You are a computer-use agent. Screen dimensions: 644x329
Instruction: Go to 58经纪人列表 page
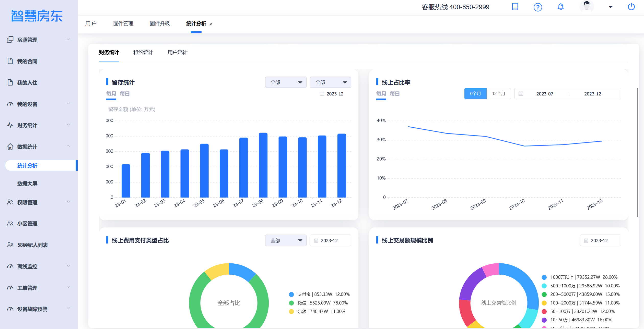tap(32, 245)
